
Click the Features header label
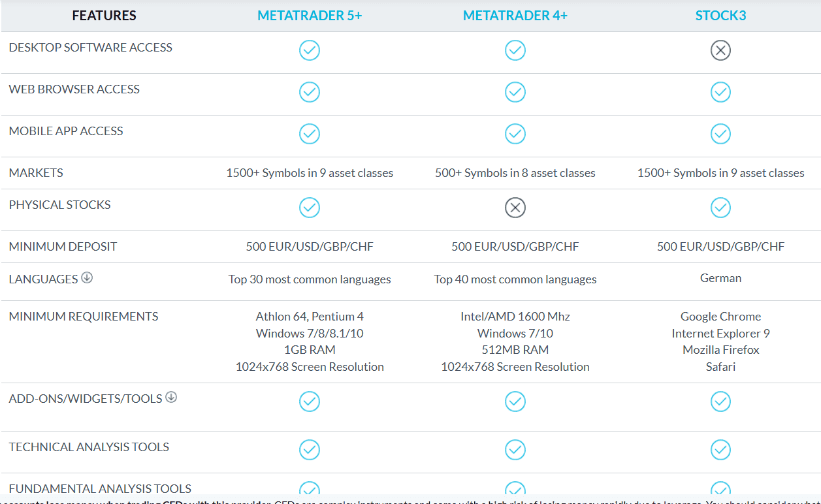click(105, 15)
